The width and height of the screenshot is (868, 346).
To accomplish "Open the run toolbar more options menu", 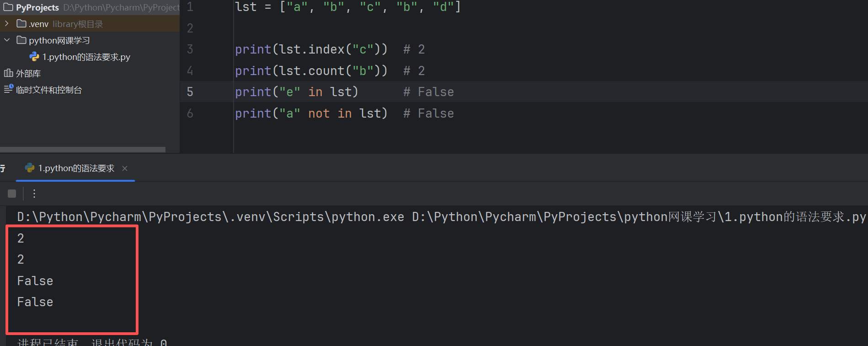I will [x=34, y=194].
